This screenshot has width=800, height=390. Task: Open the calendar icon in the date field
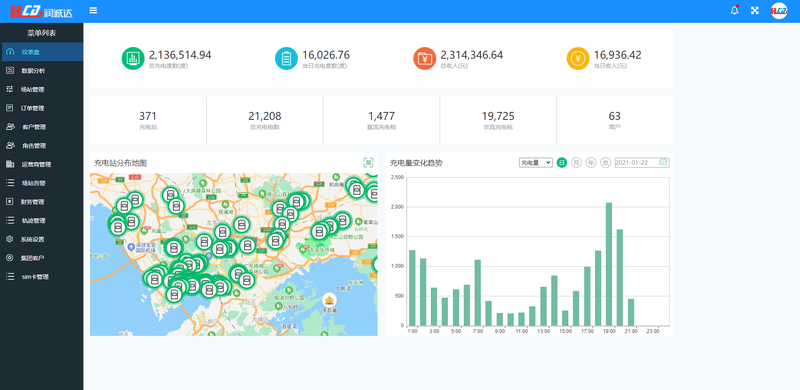point(663,162)
